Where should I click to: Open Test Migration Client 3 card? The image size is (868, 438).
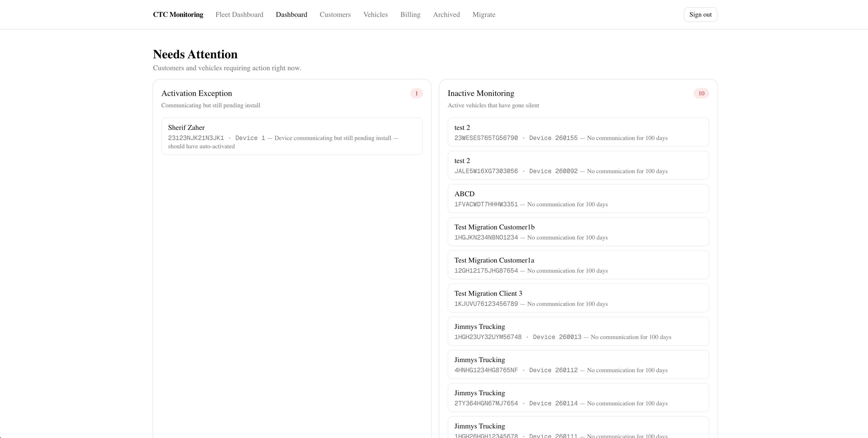coord(578,298)
